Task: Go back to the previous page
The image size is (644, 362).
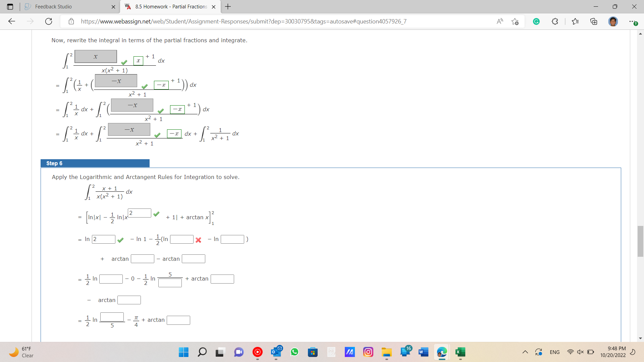Action: point(12,21)
